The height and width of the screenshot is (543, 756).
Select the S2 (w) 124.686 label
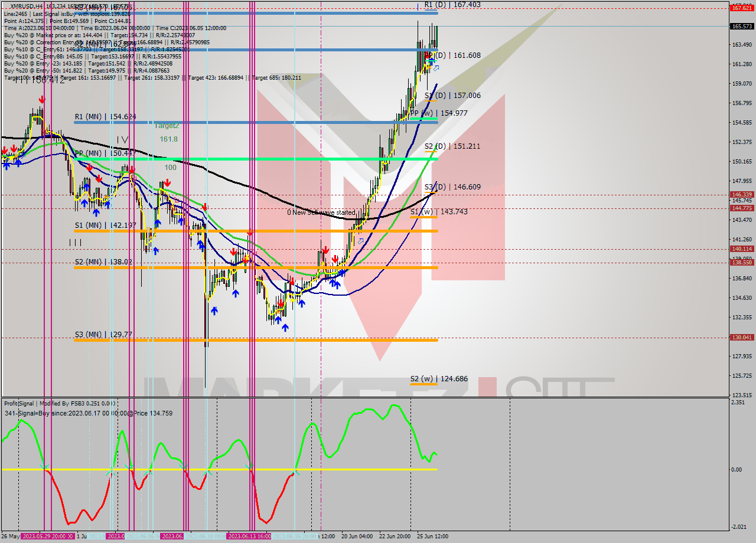[x=439, y=379]
